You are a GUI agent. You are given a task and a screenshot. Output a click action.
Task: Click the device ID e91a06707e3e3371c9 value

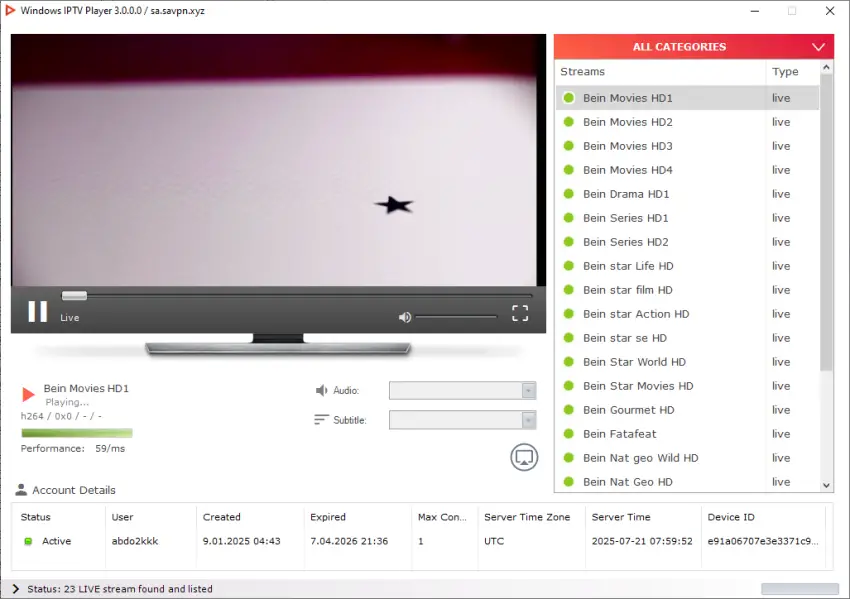(763, 541)
